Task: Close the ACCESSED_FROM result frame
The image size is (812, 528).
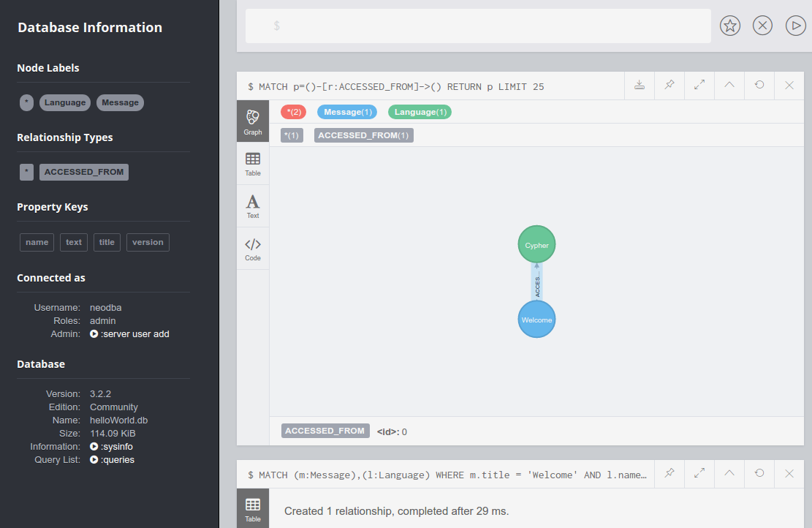Action: coord(789,85)
